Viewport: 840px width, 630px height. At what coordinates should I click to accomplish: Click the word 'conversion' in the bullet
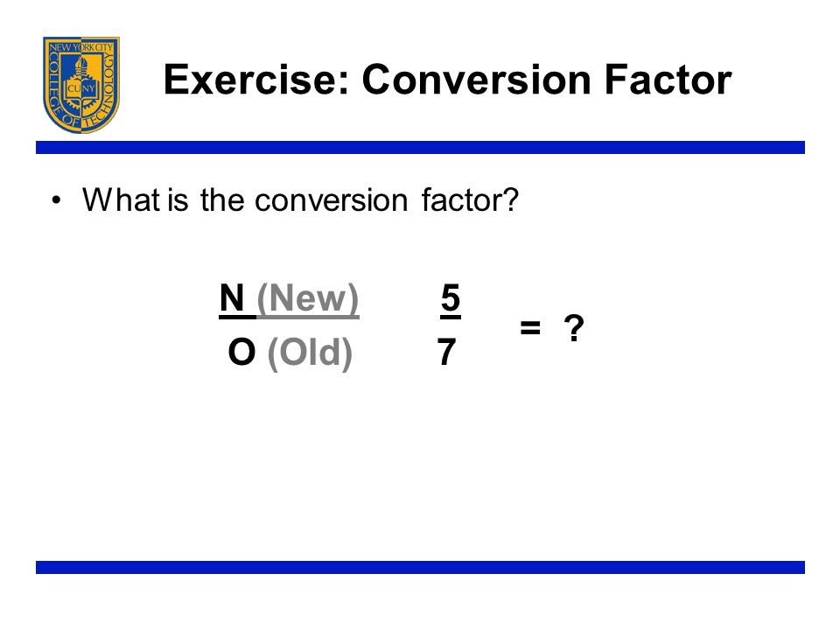click(x=331, y=201)
